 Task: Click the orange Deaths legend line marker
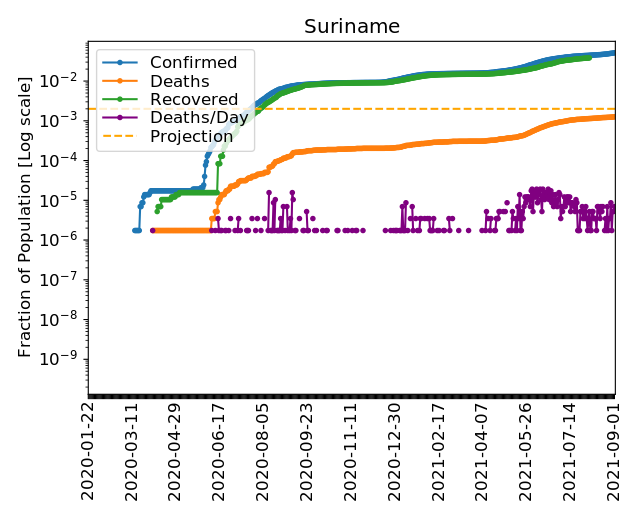(121, 81)
